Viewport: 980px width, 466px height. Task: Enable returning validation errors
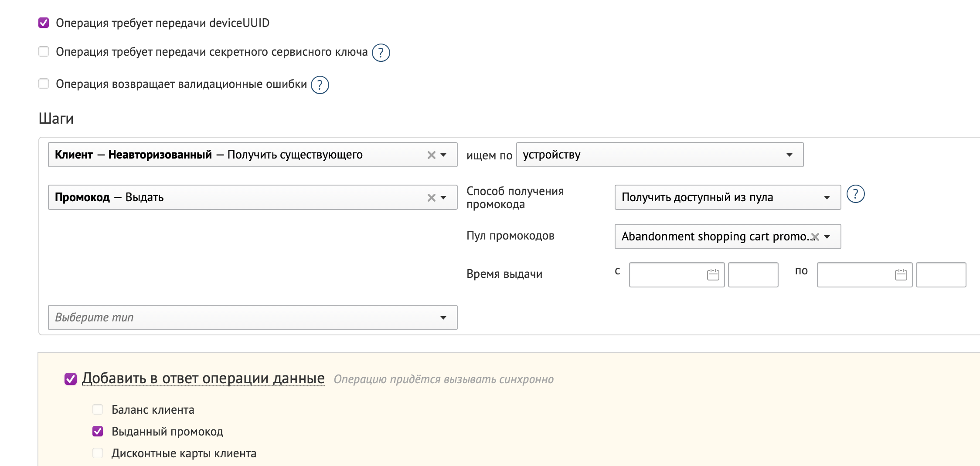coord(44,84)
